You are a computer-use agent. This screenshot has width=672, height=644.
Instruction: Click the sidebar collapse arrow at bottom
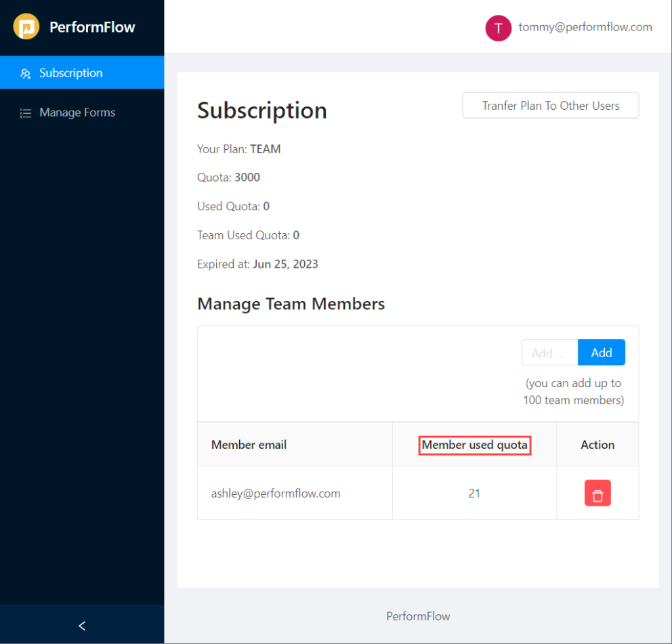81,624
